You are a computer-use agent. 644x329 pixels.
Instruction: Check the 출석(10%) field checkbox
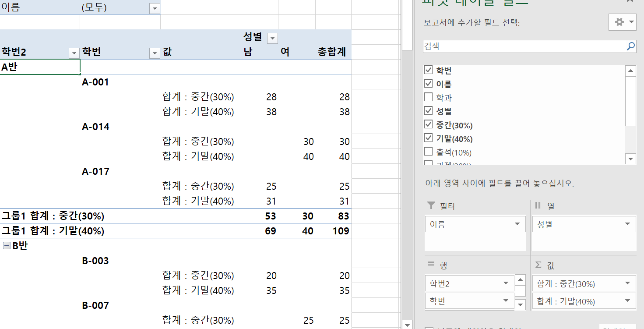[428, 152]
